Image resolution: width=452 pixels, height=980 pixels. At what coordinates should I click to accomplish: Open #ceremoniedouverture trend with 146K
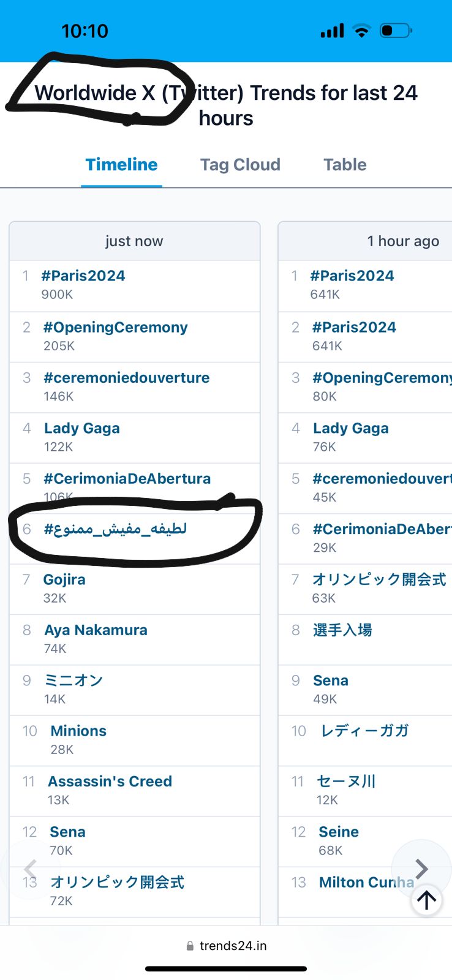click(x=127, y=378)
